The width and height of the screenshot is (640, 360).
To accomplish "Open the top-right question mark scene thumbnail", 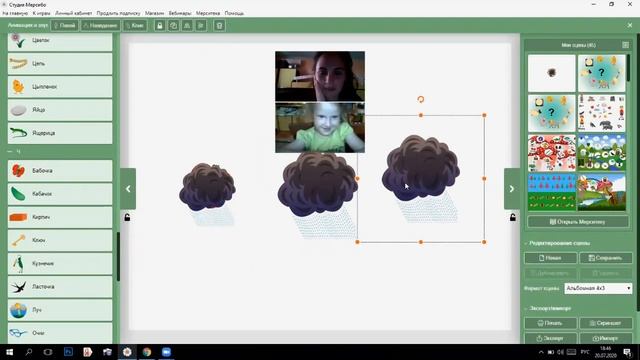I will 602,73.
